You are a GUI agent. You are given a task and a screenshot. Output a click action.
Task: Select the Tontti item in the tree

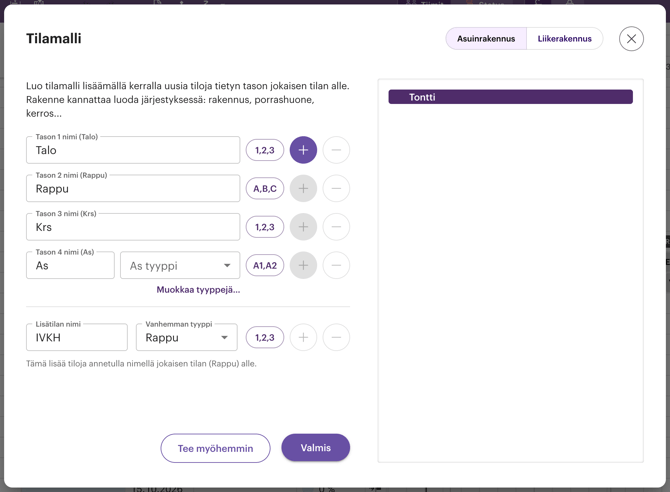[x=510, y=97]
